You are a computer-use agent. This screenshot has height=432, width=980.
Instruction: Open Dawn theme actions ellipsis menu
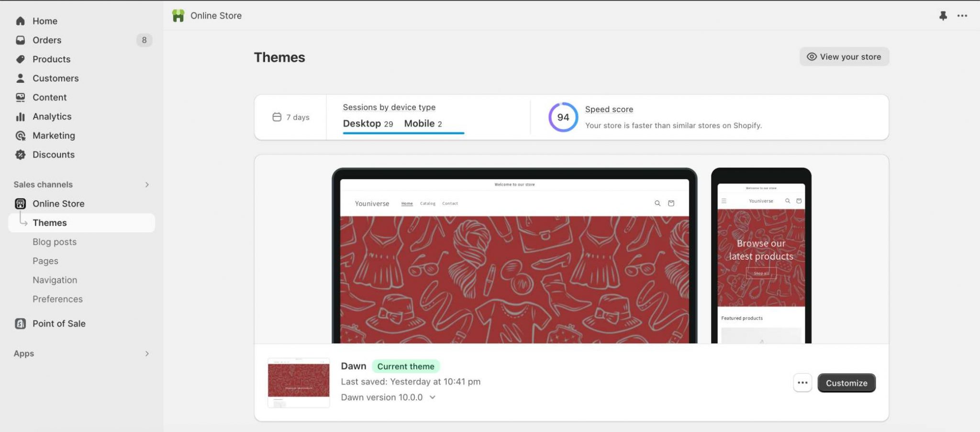coord(802,383)
